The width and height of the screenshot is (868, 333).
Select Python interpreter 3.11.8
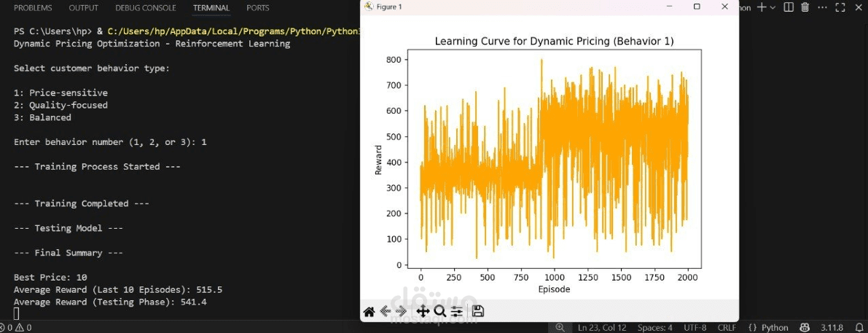832,327
